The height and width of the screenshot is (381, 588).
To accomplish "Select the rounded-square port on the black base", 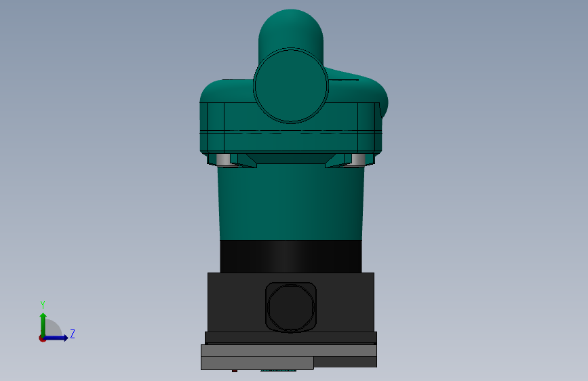I will [291, 306].
